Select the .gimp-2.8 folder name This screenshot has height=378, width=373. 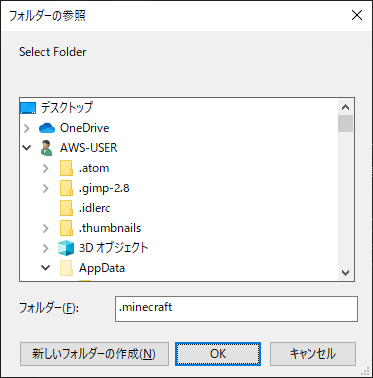click(104, 188)
